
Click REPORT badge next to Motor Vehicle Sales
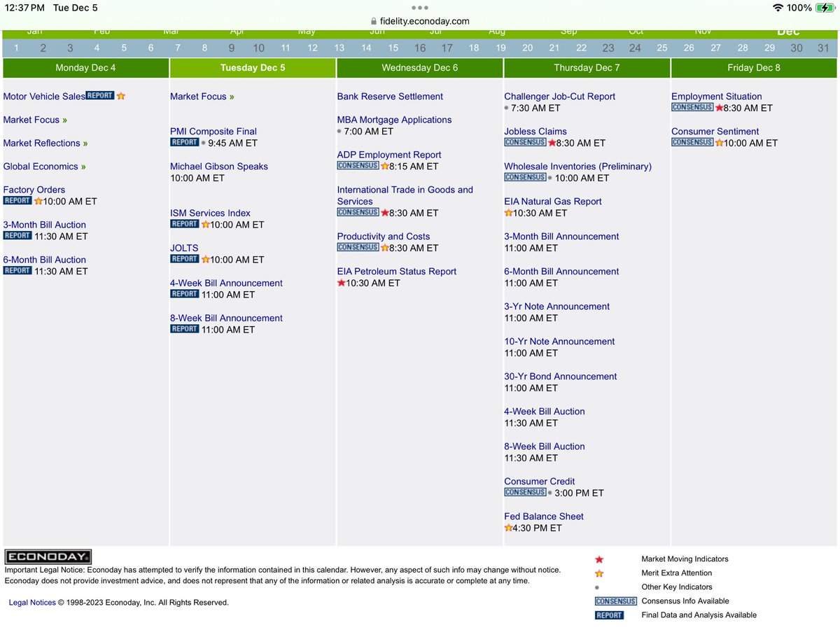point(100,96)
